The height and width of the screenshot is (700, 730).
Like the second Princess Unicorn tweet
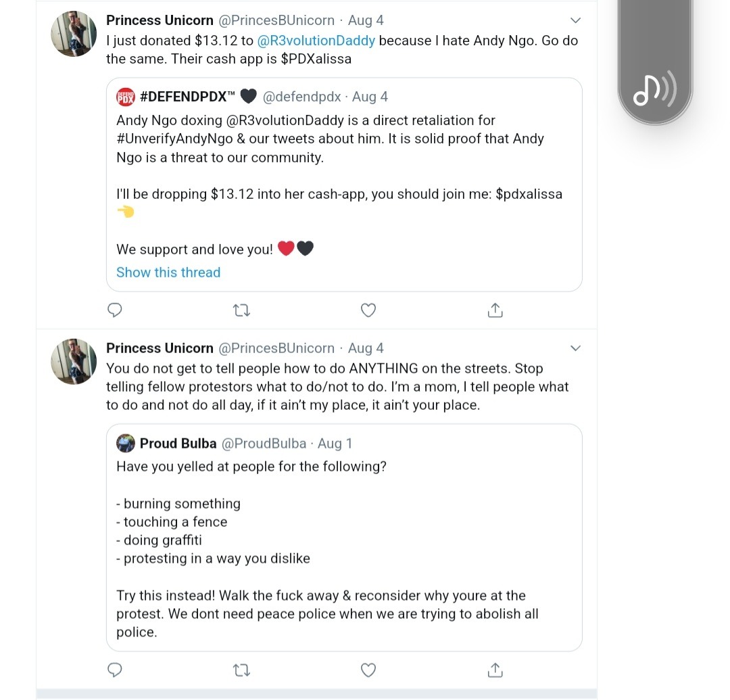pyautogui.click(x=368, y=670)
